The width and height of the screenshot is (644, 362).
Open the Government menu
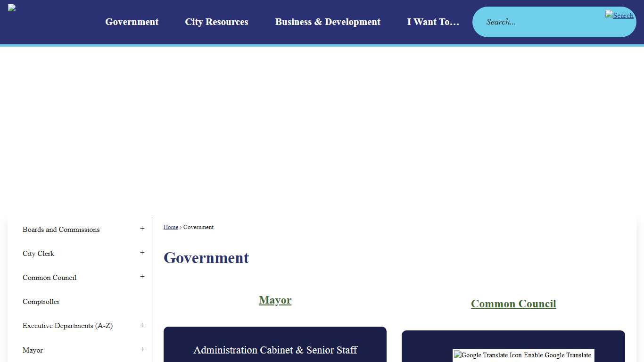pyautogui.click(x=132, y=22)
